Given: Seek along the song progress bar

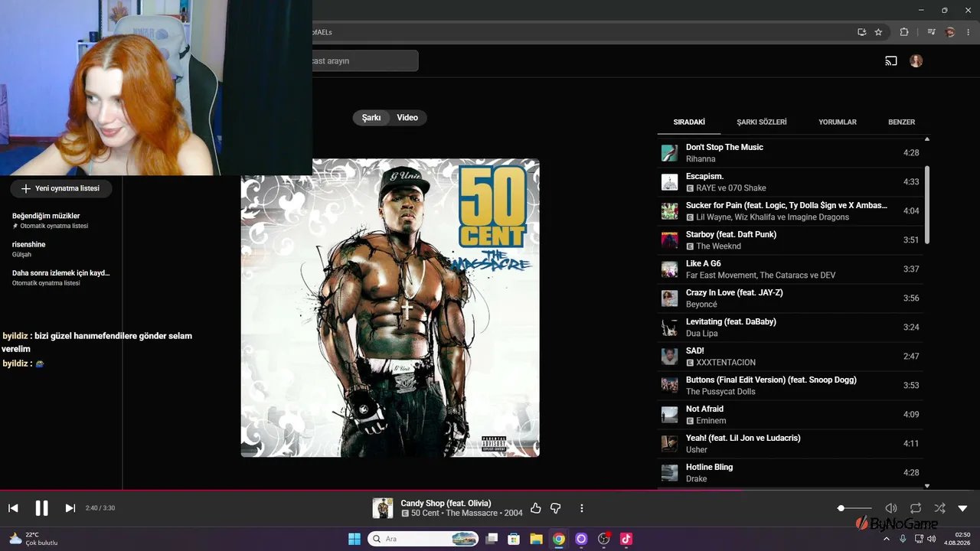Looking at the screenshot, I should [490, 490].
